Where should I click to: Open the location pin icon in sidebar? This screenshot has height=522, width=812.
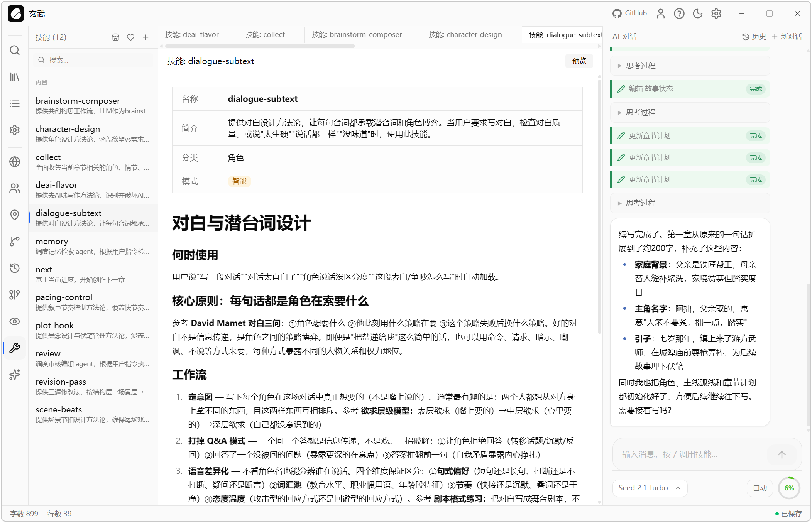click(x=15, y=215)
